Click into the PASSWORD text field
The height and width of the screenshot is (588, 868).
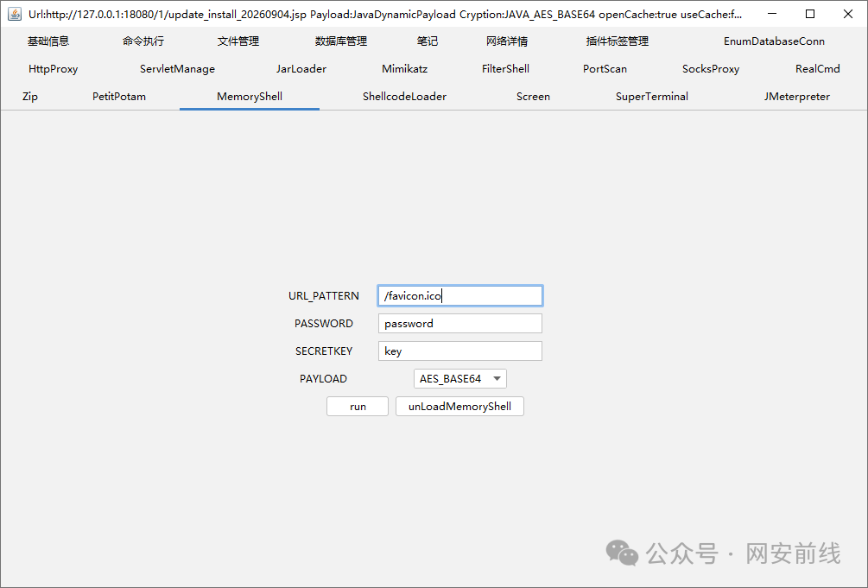(460, 323)
